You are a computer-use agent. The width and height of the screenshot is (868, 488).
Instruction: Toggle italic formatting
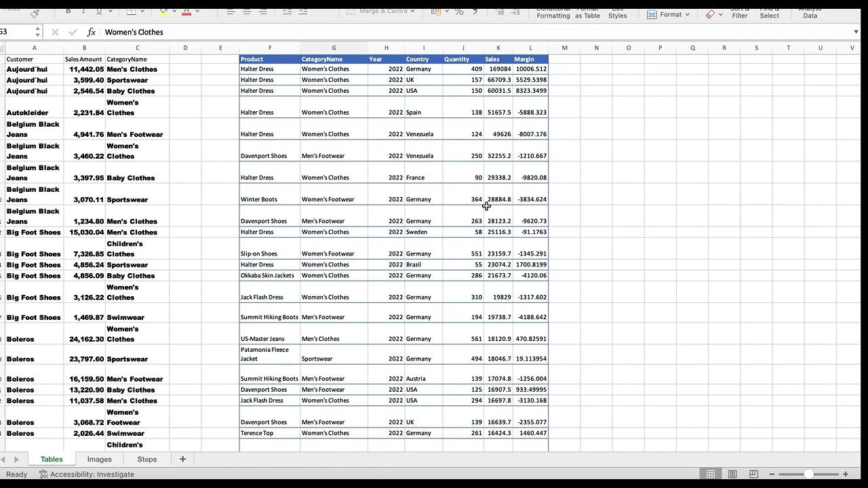click(83, 11)
